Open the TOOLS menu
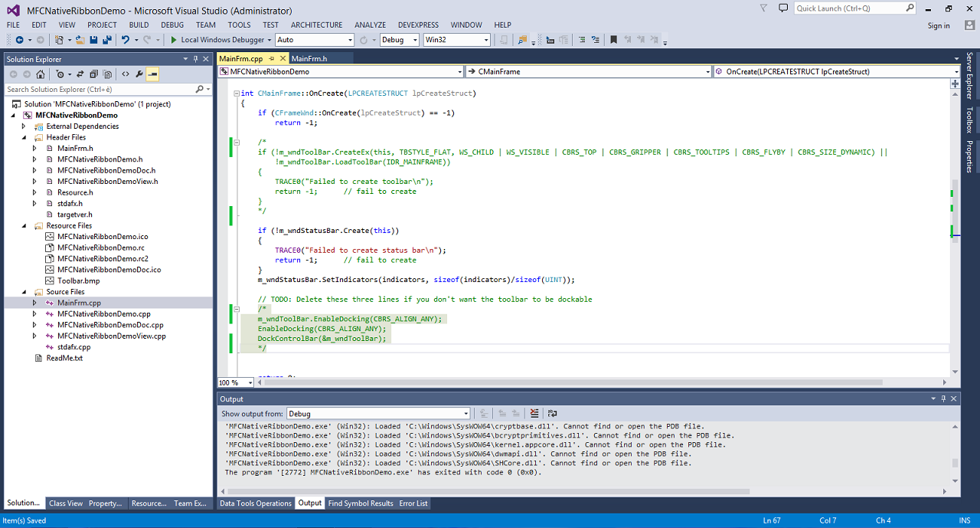The width and height of the screenshot is (980, 528). [239, 25]
